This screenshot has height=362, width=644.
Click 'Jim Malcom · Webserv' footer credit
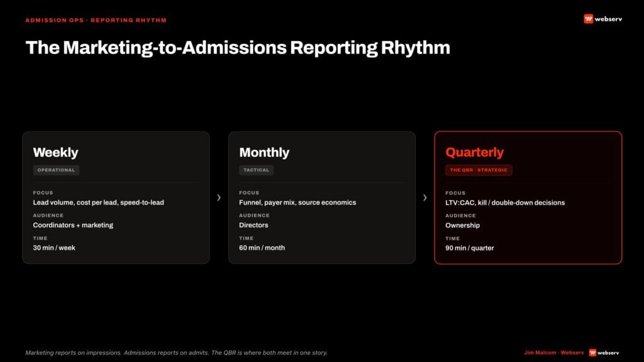click(554, 353)
